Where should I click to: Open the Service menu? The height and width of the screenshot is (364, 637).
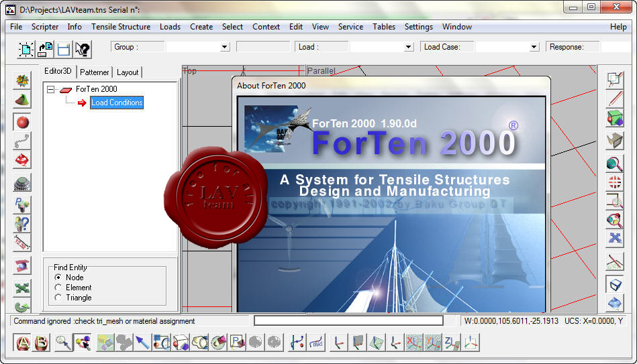pyautogui.click(x=350, y=27)
